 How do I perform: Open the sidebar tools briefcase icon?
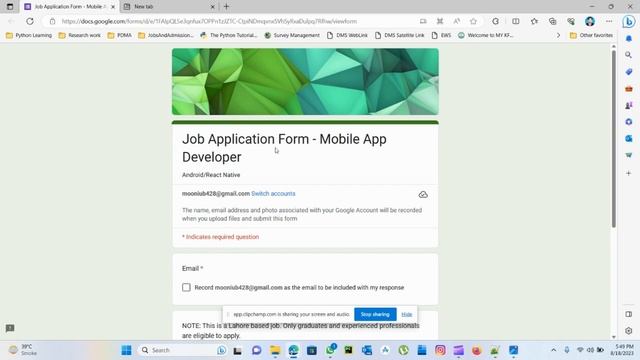(x=629, y=89)
